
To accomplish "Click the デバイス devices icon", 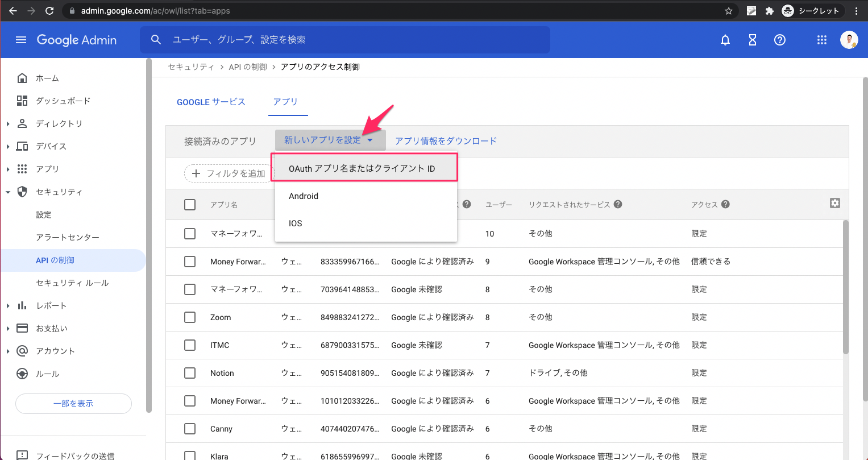I will click(22, 146).
